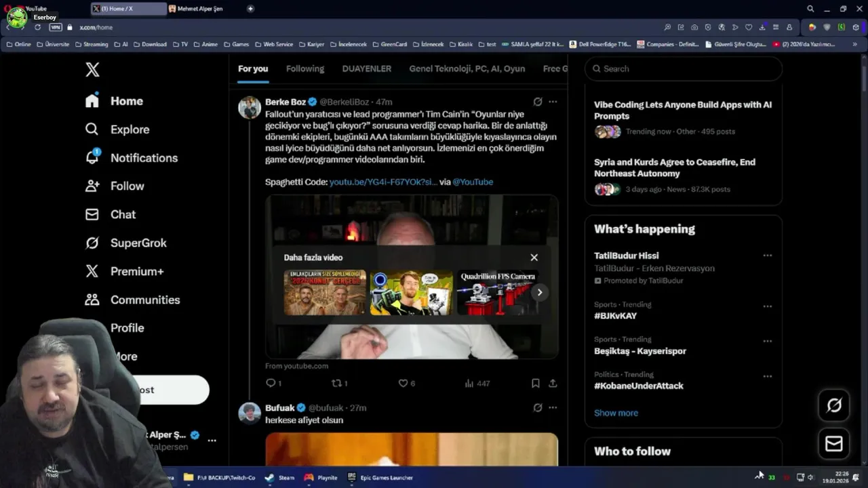The height and width of the screenshot is (488, 868).
Task: Open Steam from the taskbar
Action: tap(280, 477)
